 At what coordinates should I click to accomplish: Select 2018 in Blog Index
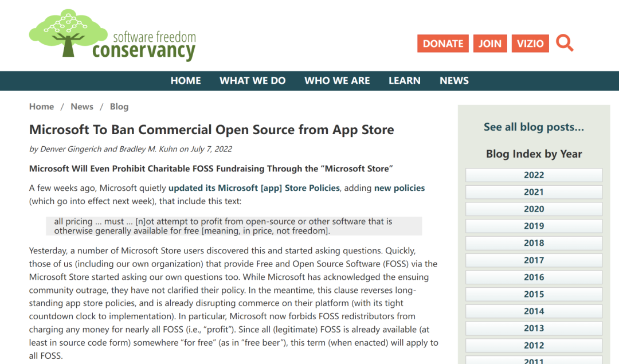coord(534,243)
